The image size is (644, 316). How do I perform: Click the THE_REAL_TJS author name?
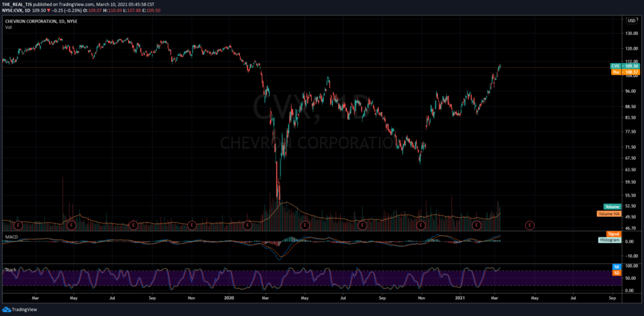click(x=17, y=4)
